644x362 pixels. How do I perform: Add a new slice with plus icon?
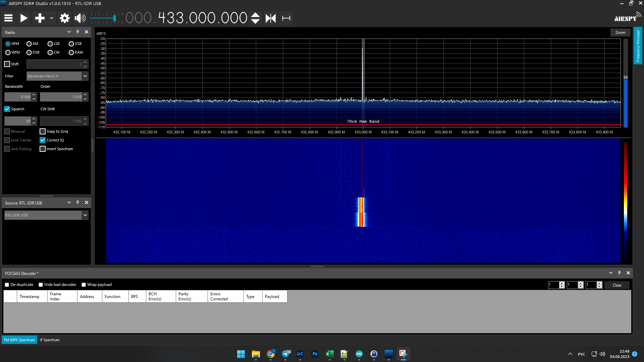[x=40, y=18]
